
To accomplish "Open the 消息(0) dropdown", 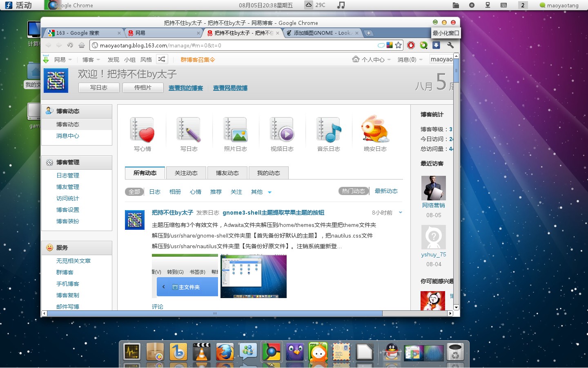I will coord(410,60).
